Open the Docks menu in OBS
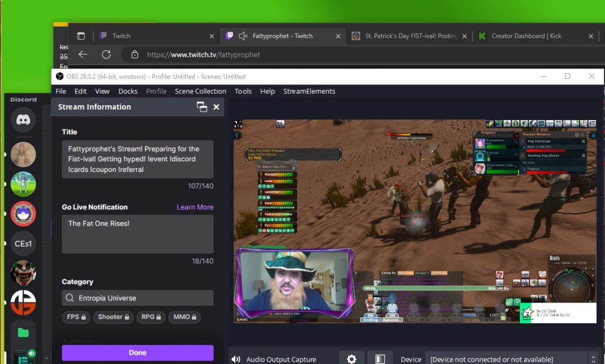605x364 pixels. click(128, 92)
